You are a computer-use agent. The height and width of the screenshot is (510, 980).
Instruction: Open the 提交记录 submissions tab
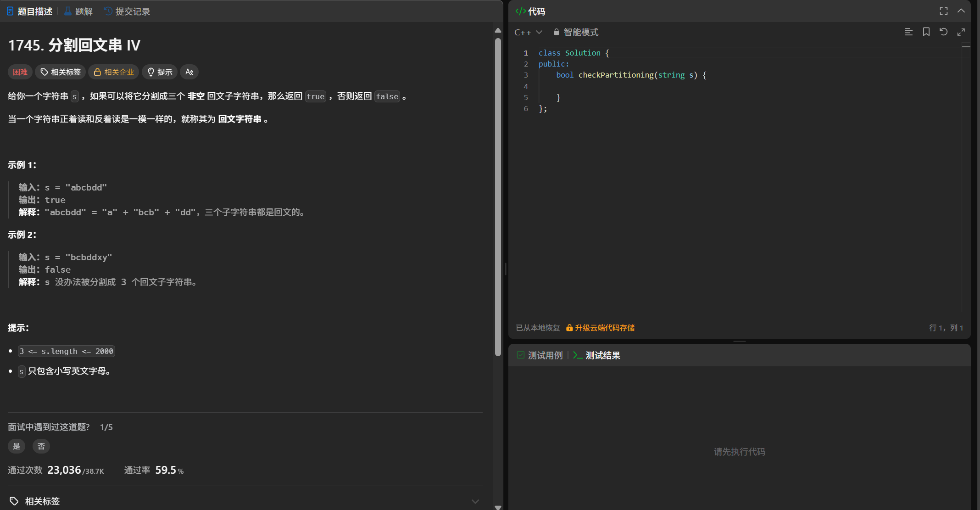(127, 11)
